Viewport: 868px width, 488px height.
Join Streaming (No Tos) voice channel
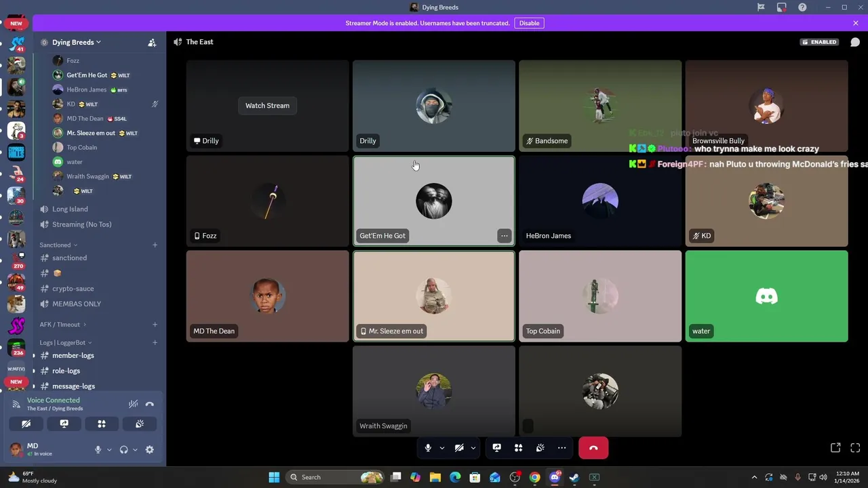click(83, 224)
